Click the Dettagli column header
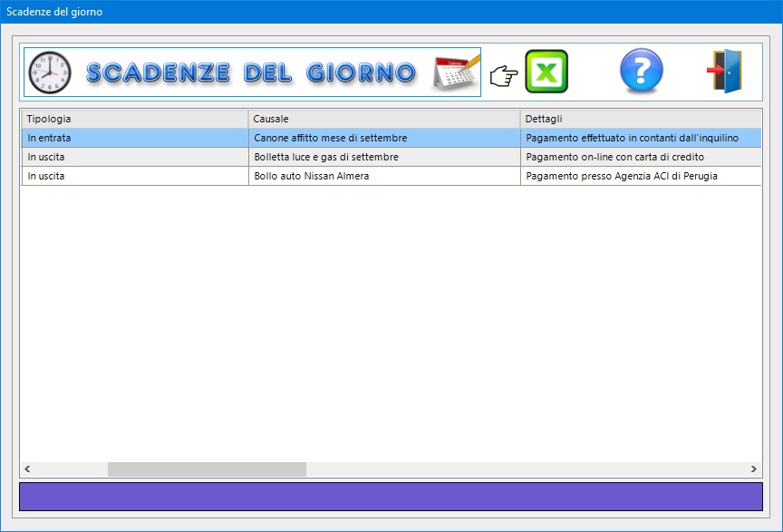Image resolution: width=783 pixels, height=532 pixels. point(642,119)
